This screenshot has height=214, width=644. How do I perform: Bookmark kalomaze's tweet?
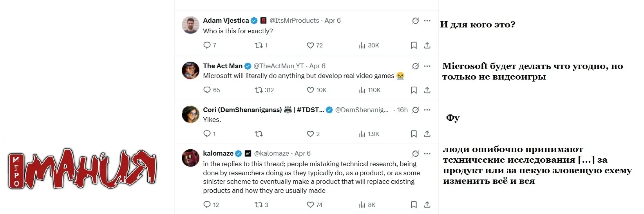(x=414, y=205)
